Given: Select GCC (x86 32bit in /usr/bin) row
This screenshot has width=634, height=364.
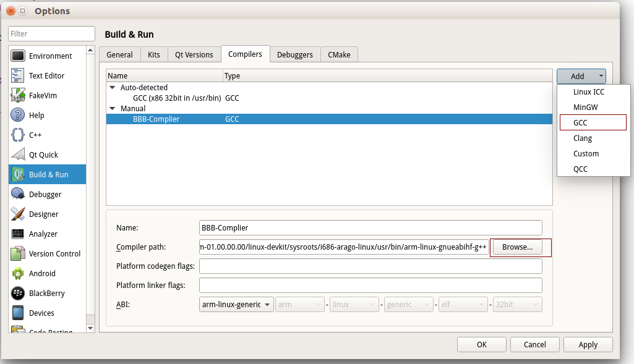Looking at the screenshot, I should click(x=329, y=98).
